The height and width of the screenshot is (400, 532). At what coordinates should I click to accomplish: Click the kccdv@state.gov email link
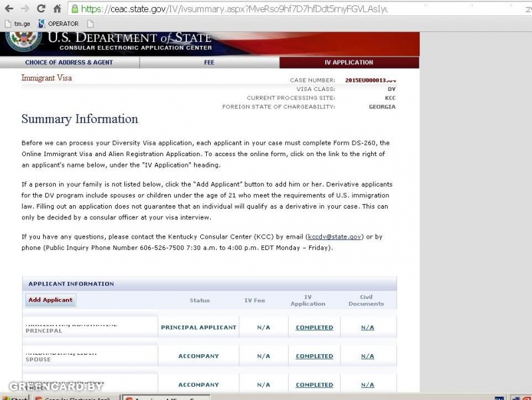334,237
